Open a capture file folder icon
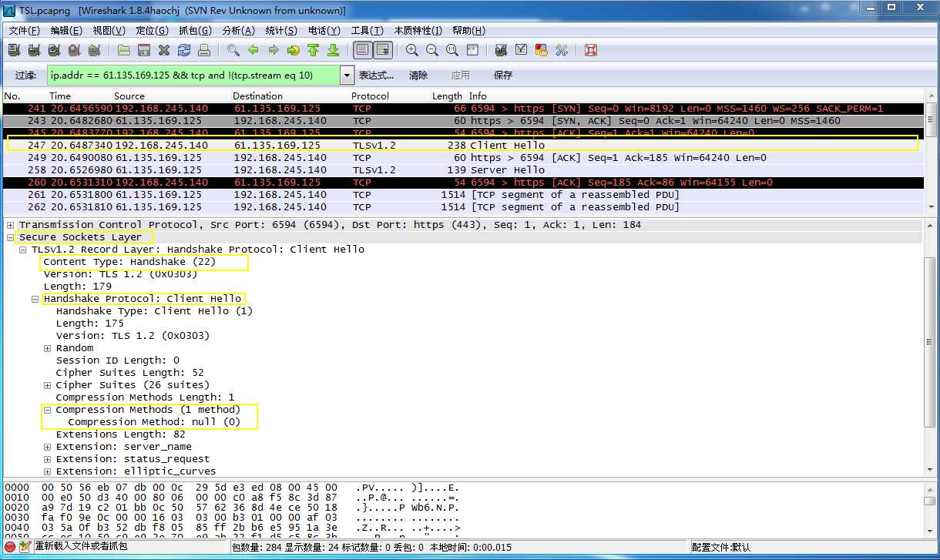The image size is (940, 560). 124,50
